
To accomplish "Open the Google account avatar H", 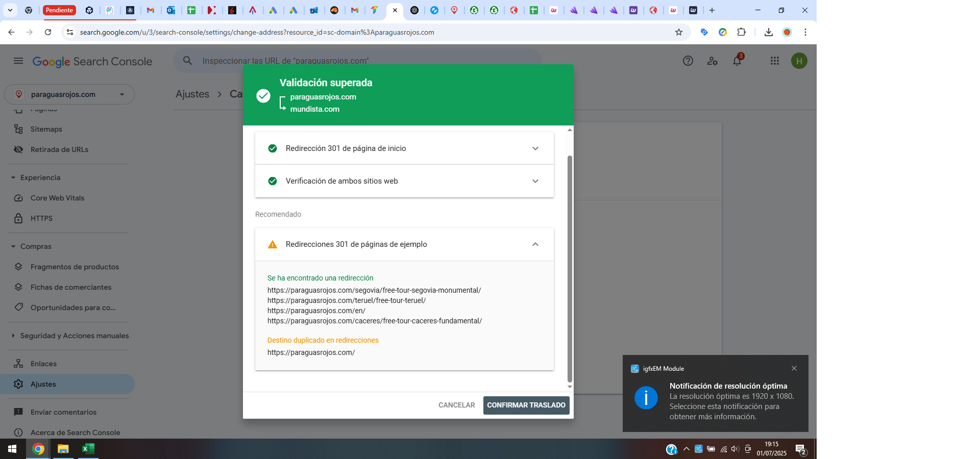I will pyautogui.click(x=799, y=61).
